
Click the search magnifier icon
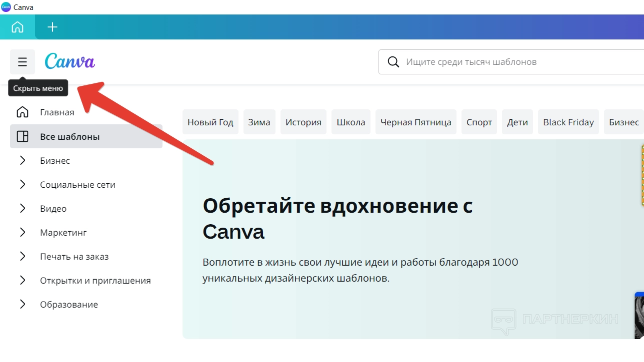(x=393, y=62)
